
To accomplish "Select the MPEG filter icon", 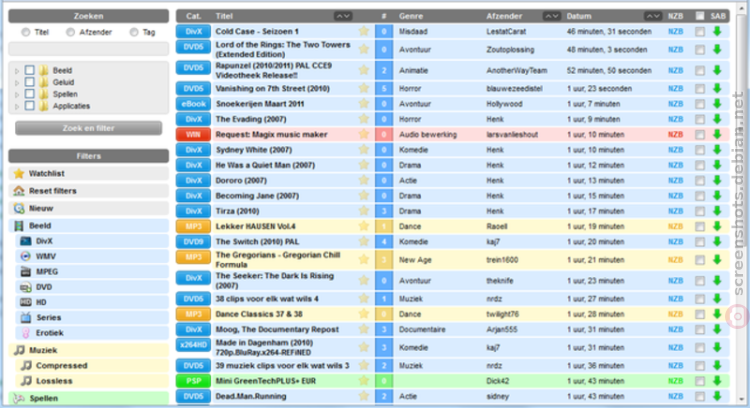I will (26, 272).
